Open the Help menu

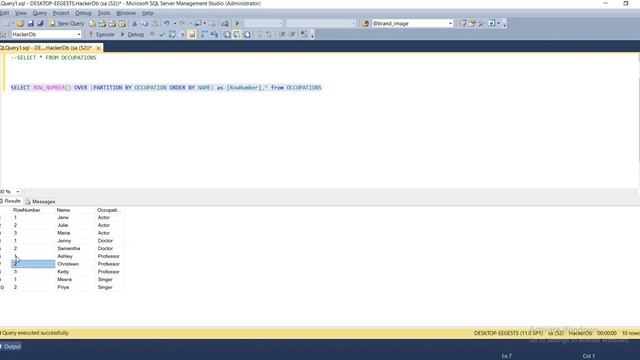pyautogui.click(x=147, y=13)
